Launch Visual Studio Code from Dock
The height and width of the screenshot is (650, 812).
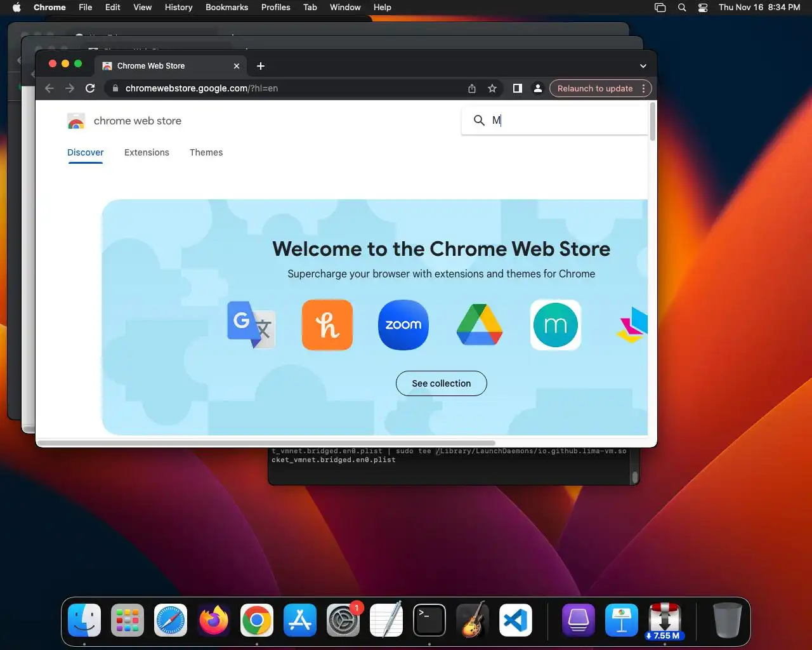(516, 620)
